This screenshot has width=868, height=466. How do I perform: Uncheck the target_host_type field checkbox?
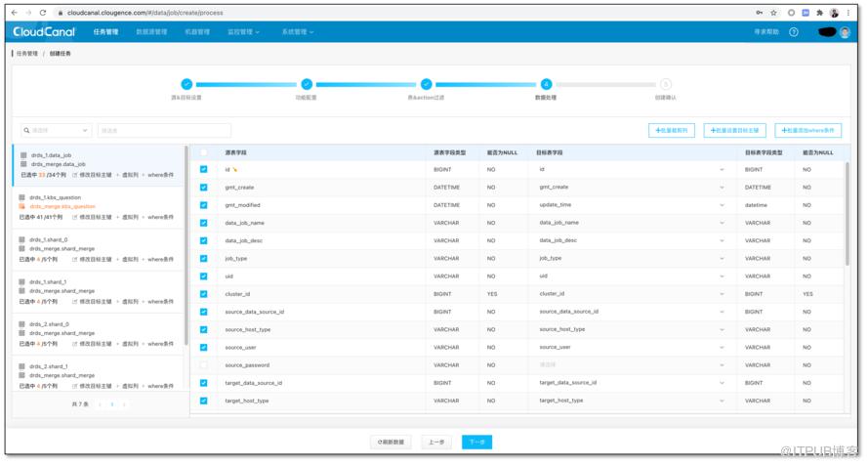coord(204,401)
